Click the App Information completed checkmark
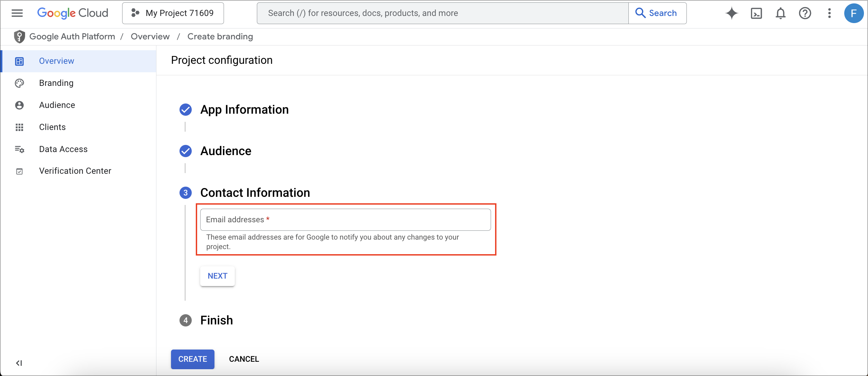 (x=186, y=110)
